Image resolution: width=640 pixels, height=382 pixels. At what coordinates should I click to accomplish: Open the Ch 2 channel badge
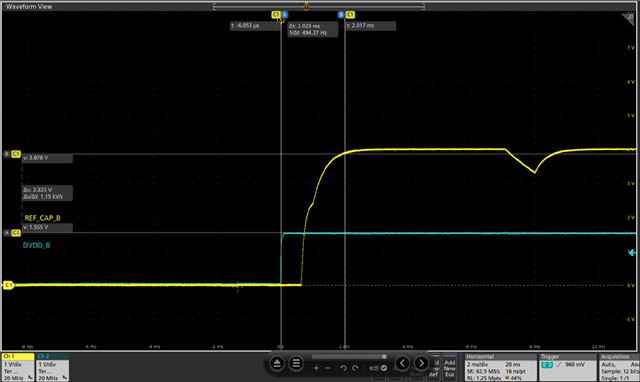[52, 367]
